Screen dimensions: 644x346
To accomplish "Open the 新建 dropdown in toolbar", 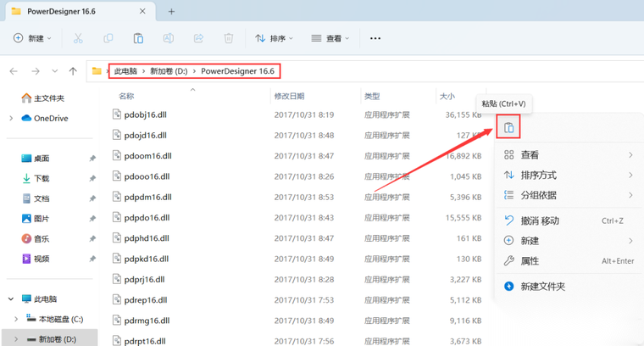I will 32,38.
